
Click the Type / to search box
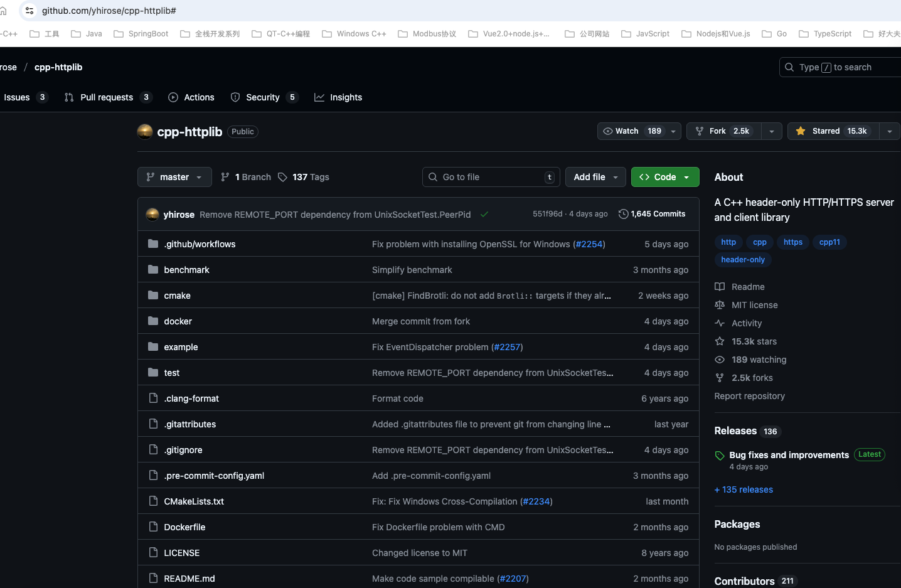(x=840, y=67)
